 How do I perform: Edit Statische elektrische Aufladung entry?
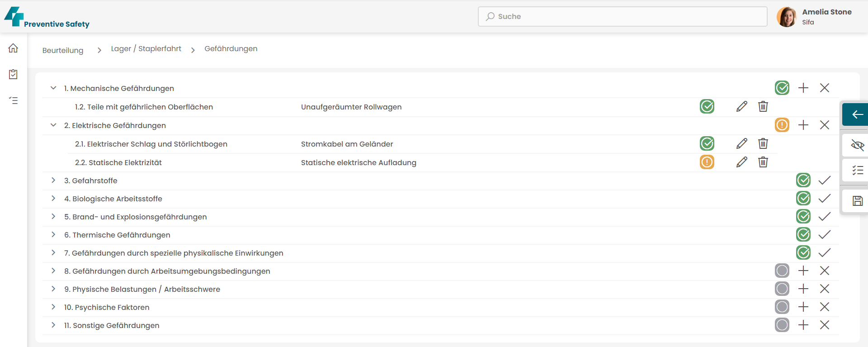coord(742,162)
